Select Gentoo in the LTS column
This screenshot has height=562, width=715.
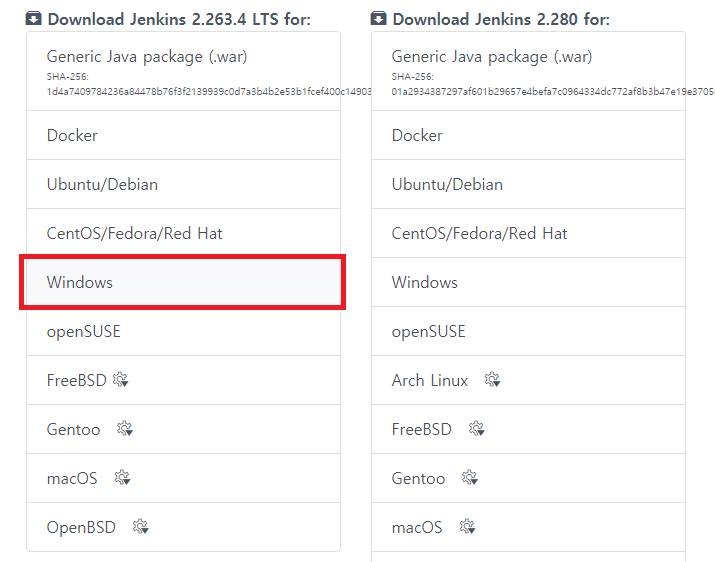[x=183, y=429]
